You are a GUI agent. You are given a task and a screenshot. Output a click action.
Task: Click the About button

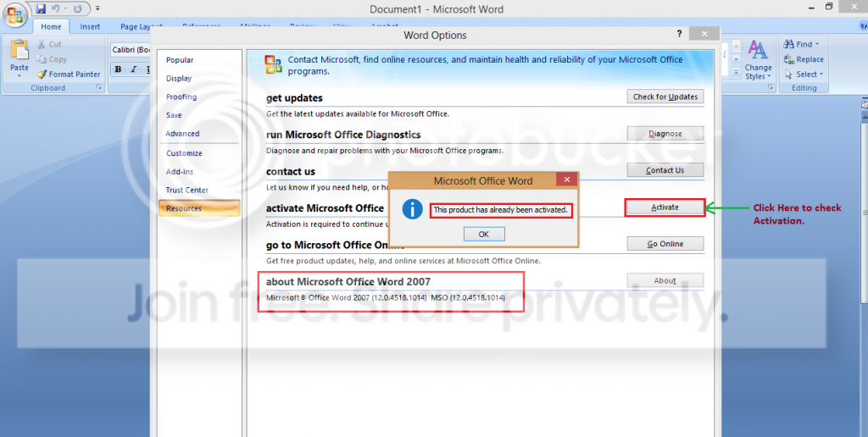point(665,280)
